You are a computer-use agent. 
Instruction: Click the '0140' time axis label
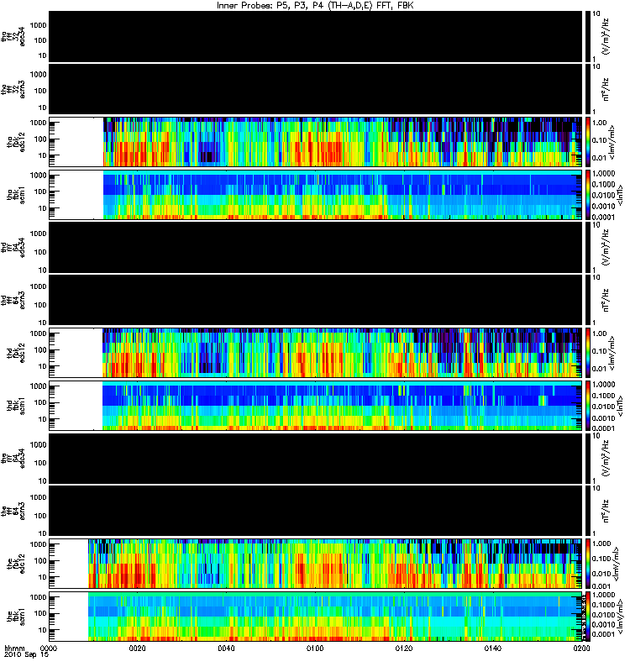(492, 648)
